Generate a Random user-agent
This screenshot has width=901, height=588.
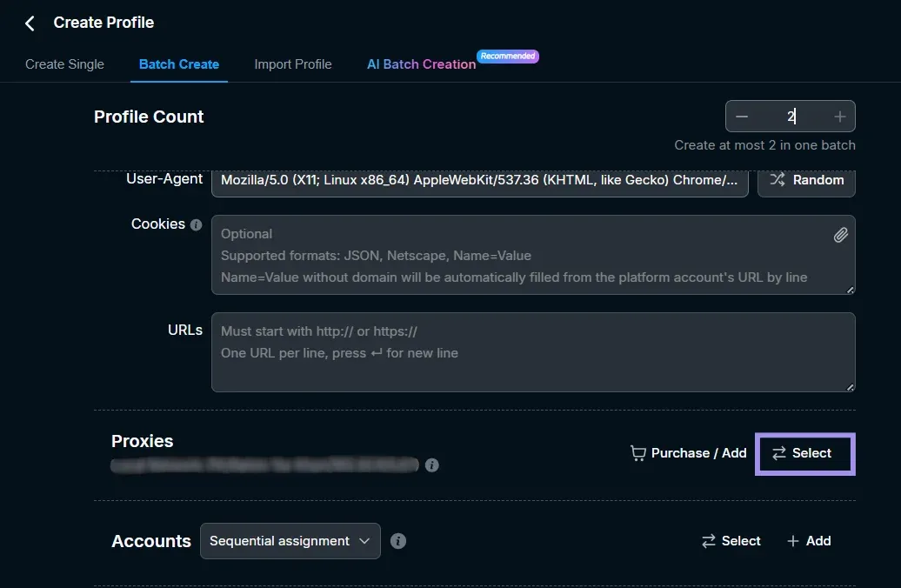coord(806,180)
